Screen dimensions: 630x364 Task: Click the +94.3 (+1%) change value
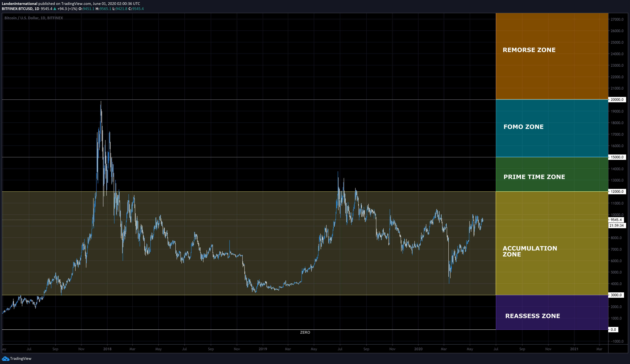click(x=67, y=9)
